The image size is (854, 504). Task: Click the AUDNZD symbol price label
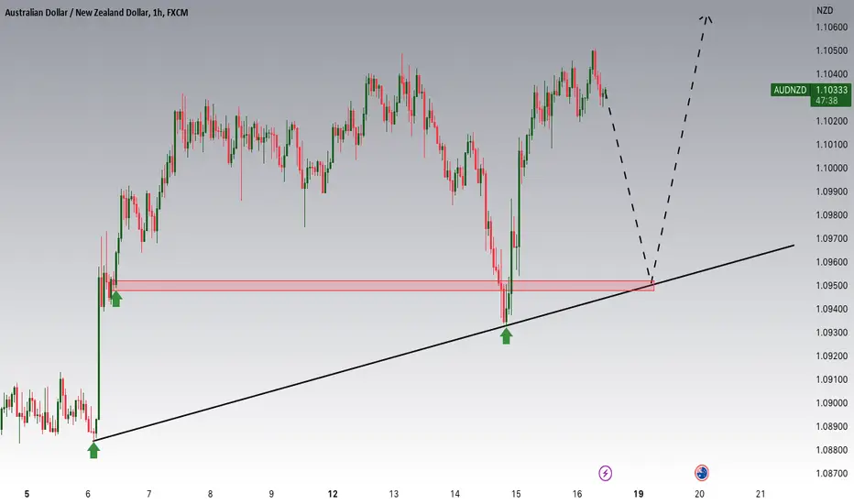[x=790, y=90]
